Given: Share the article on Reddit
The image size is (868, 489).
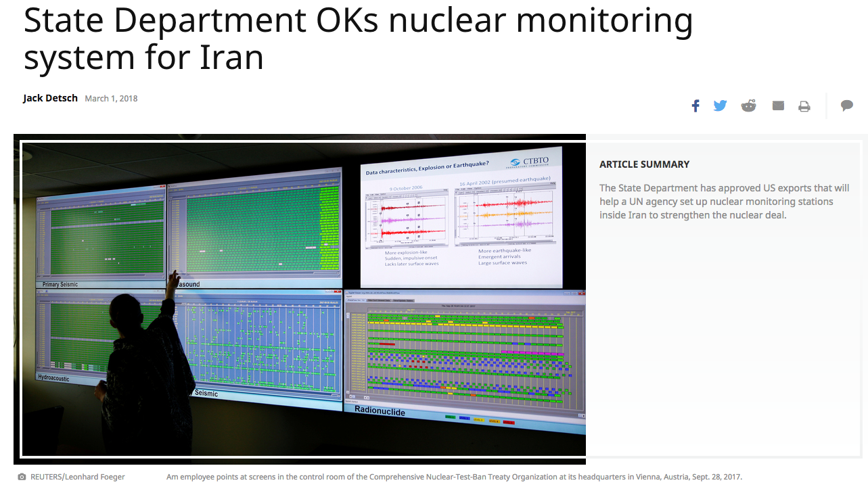Looking at the screenshot, I should 748,106.
